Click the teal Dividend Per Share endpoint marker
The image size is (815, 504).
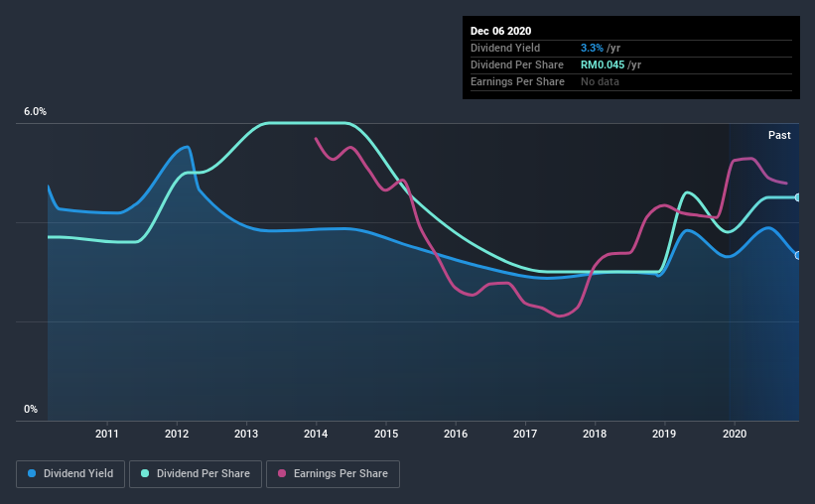[797, 197]
